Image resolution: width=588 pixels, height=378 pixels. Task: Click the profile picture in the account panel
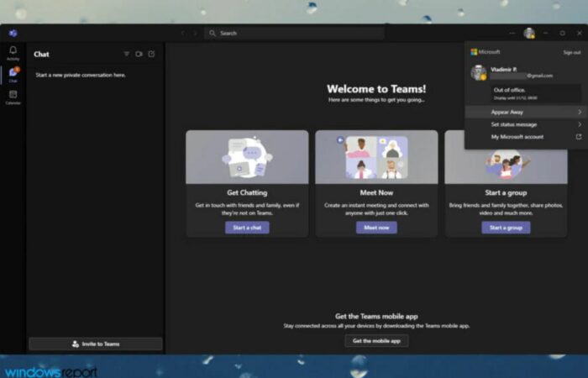479,72
